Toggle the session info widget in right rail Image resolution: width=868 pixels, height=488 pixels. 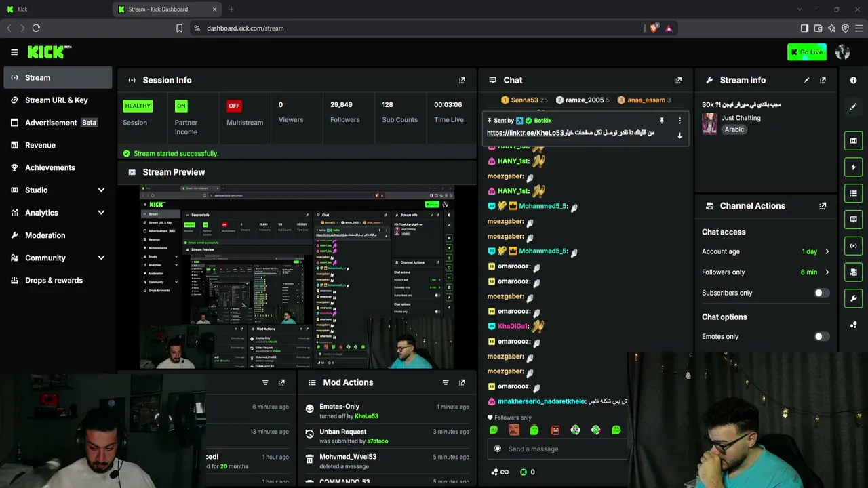tap(854, 246)
